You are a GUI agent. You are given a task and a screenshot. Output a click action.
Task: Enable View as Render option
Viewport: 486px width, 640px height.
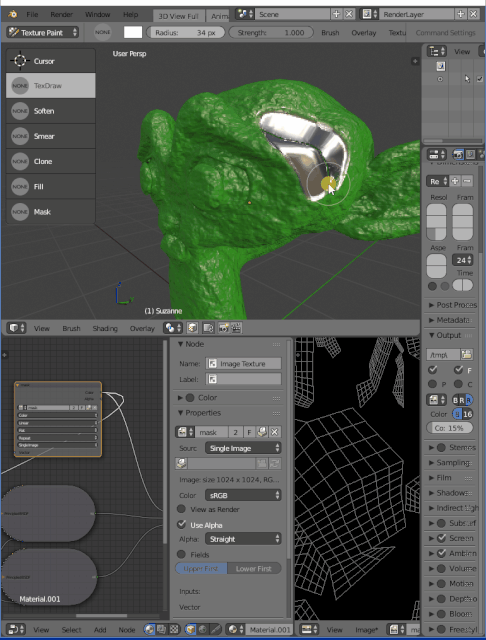click(x=182, y=509)
